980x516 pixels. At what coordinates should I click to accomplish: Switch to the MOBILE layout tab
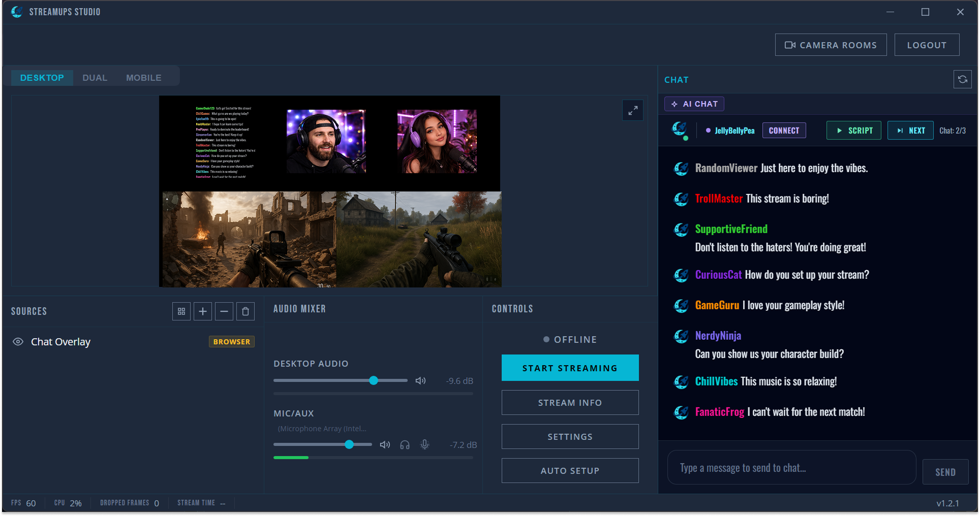(144, 77)
